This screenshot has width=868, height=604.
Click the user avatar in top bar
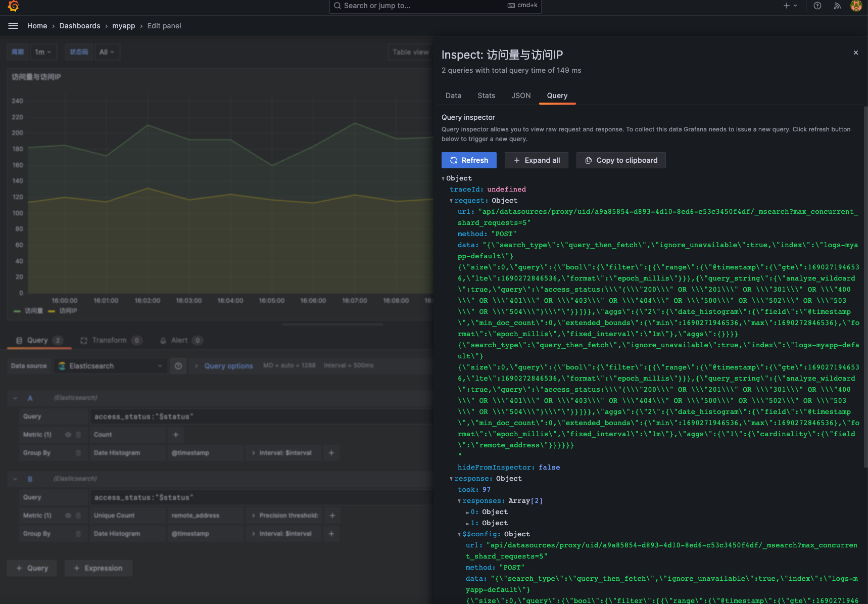(x=856, y=6)
